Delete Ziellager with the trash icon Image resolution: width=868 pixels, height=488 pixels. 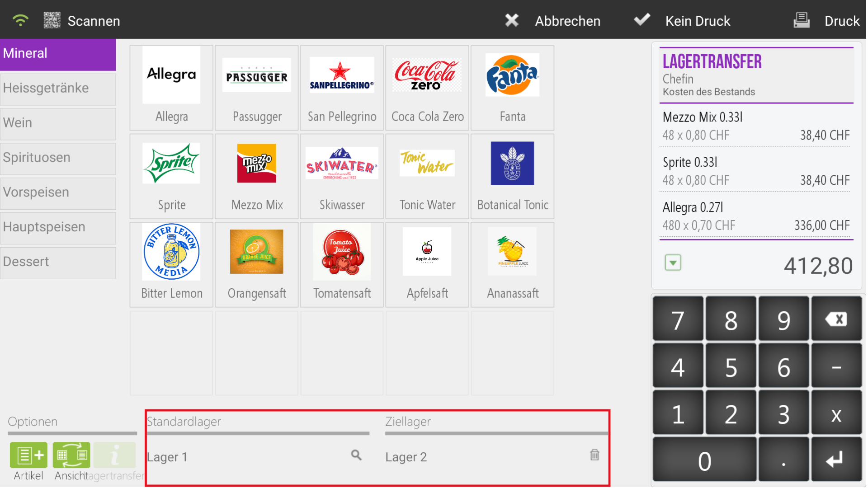[x=594, y=455]
